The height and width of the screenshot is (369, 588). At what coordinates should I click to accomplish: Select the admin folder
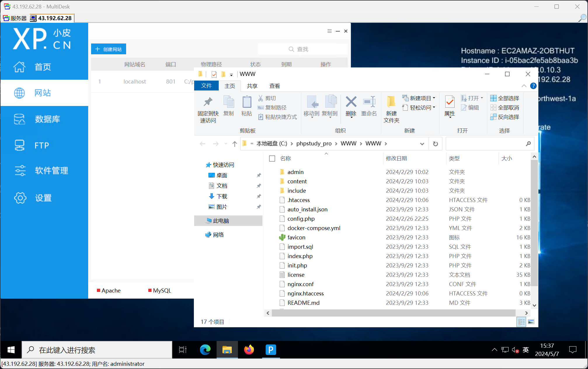coord(295,172)
